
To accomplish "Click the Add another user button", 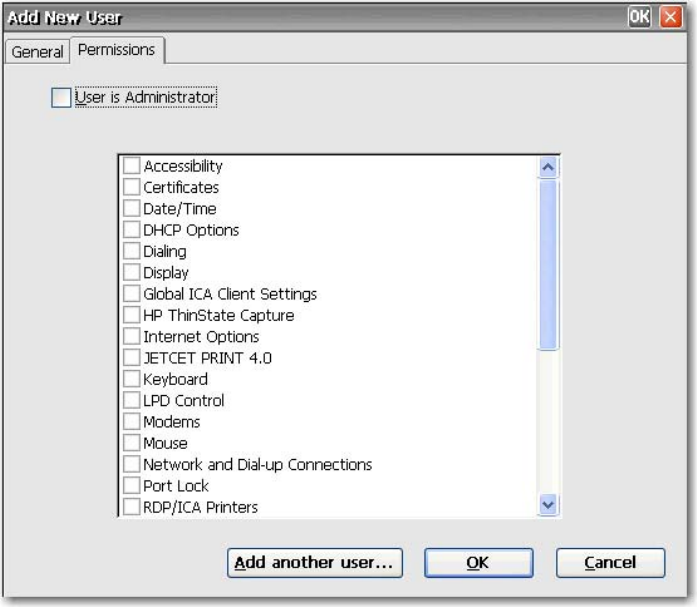I will coord(315,563).
